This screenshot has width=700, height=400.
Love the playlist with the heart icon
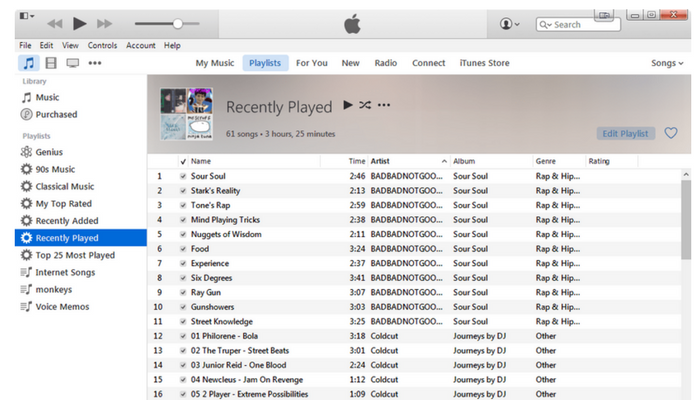tap(671, 133)
